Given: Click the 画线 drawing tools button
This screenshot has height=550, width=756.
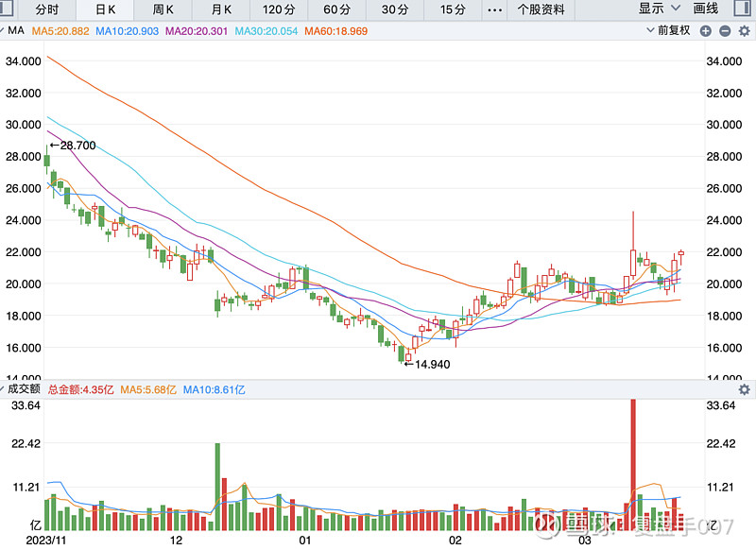Looking at the screenshot, I should 705,9.
